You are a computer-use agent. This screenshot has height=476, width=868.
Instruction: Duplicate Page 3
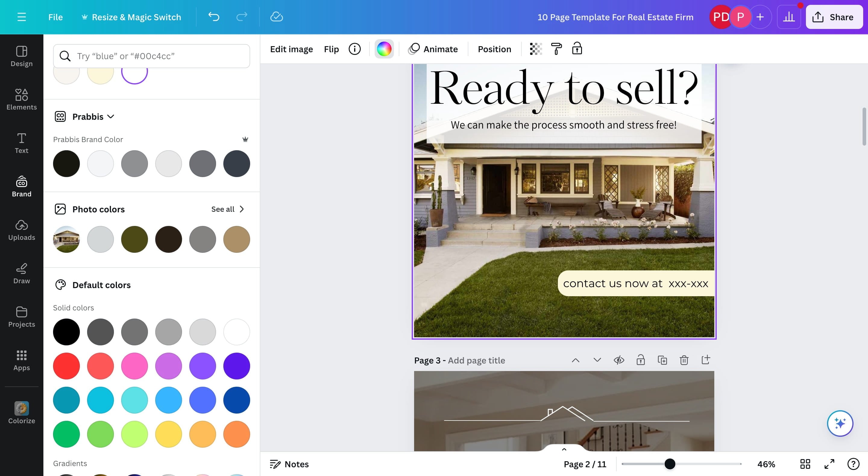click(662, 360)
